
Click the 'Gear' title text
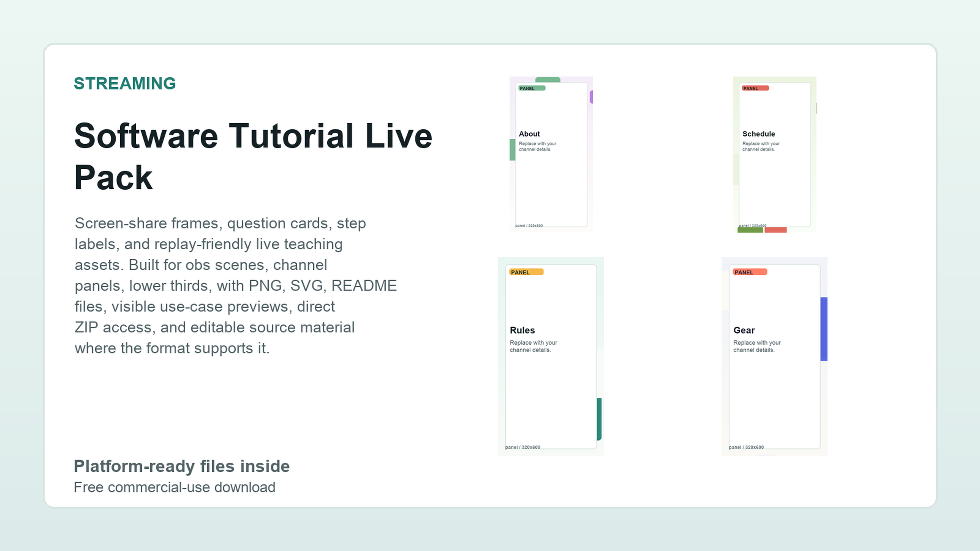(x=744, y=330)
